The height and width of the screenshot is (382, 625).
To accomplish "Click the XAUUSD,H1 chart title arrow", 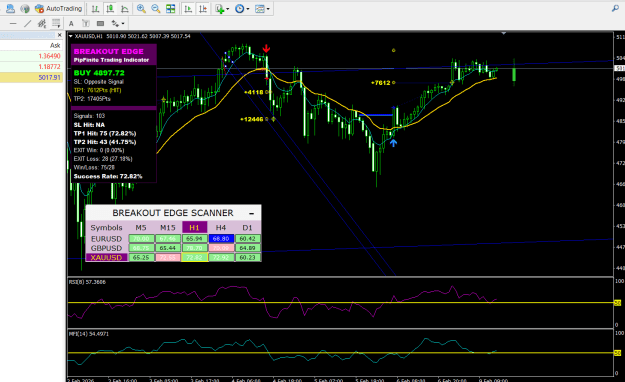I will point(71,36).
